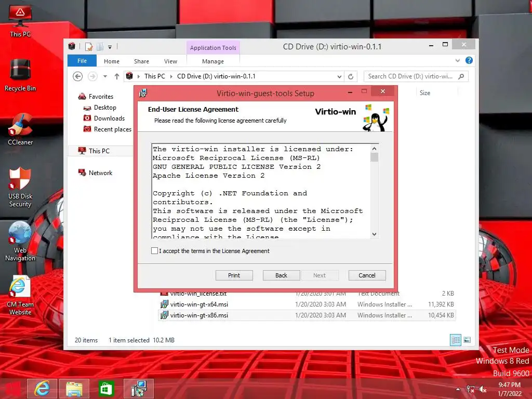Click Application Tools contextual tab
The image size is (532, 399).
[213, 48]
